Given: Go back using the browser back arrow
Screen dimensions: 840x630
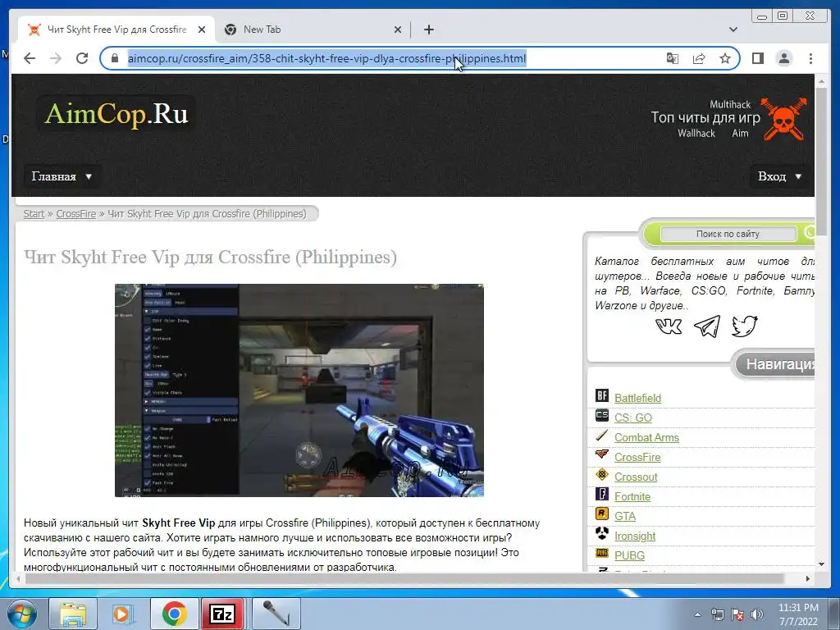Looking at the screenshot, I should click(30, 58).
